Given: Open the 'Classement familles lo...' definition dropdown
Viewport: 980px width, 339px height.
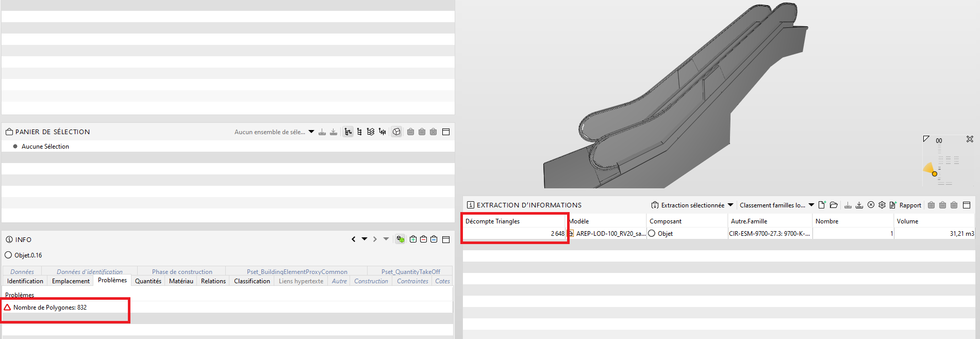Looking at the screenshot, I should (777, 205).
